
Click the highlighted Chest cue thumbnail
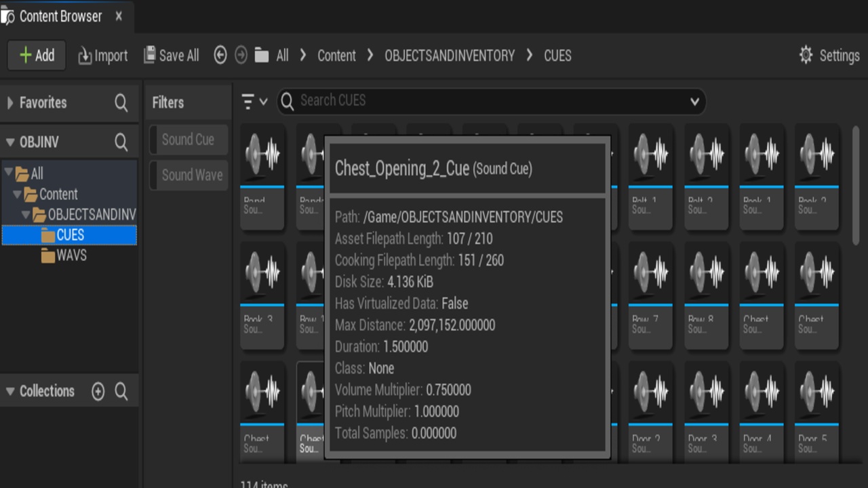coord(311,412)
